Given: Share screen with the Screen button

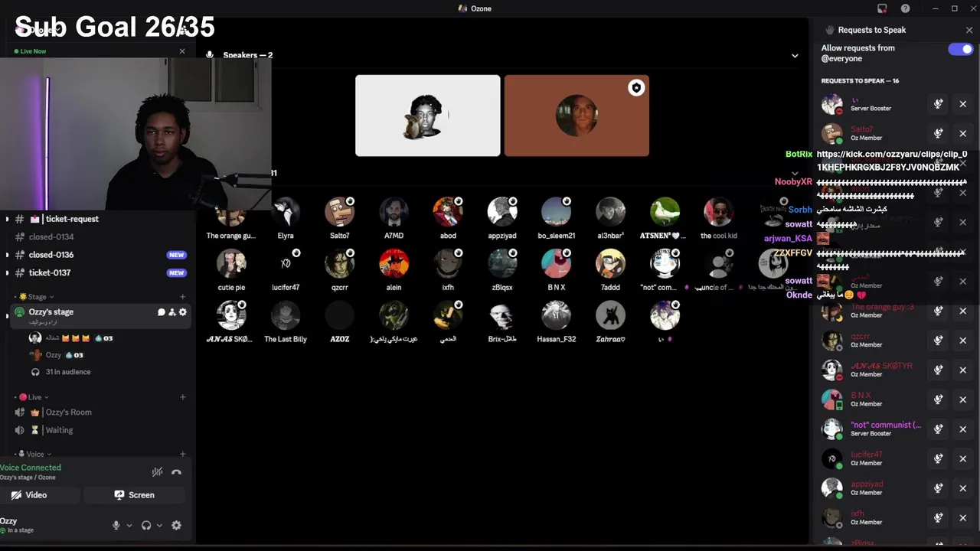Looking at the screenshot, I should pyautogui.click(x=134, y=495).
